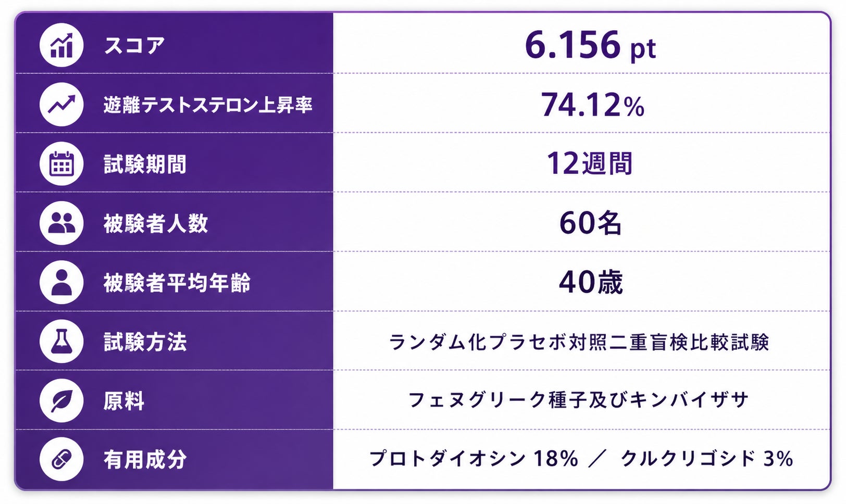Click the 6.156 pt score value
846x504 pixels.
590,45
